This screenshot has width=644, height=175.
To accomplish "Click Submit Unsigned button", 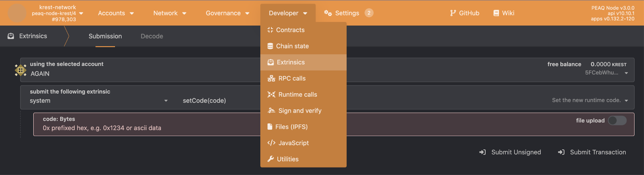I will [x=510, y=152].
